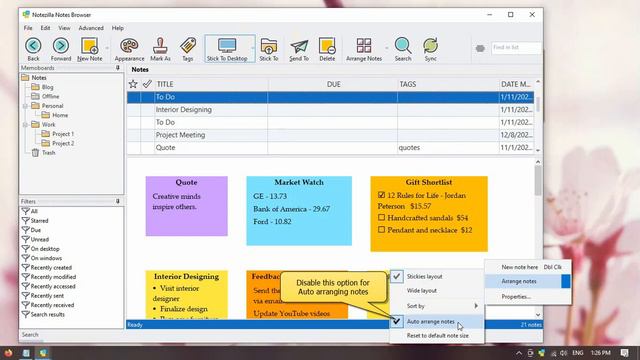
Task: Open Properties from the context menu
Action: pos(528,297)
